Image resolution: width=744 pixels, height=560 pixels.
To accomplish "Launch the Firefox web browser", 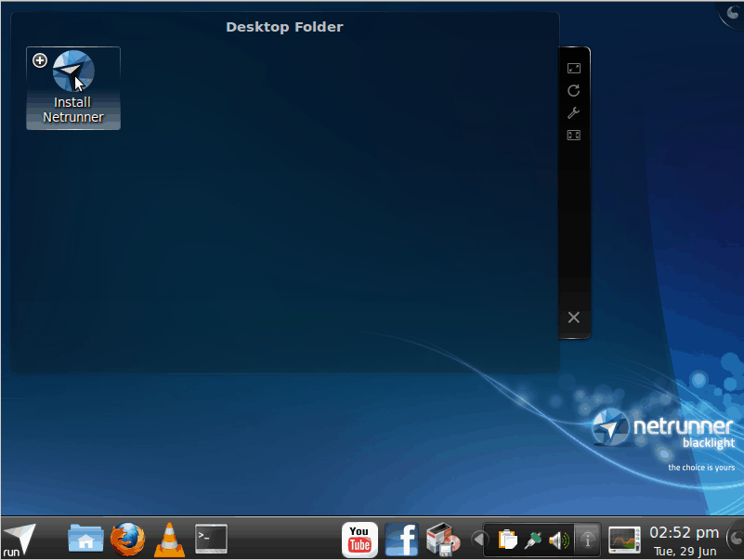I will coord(127,540).
